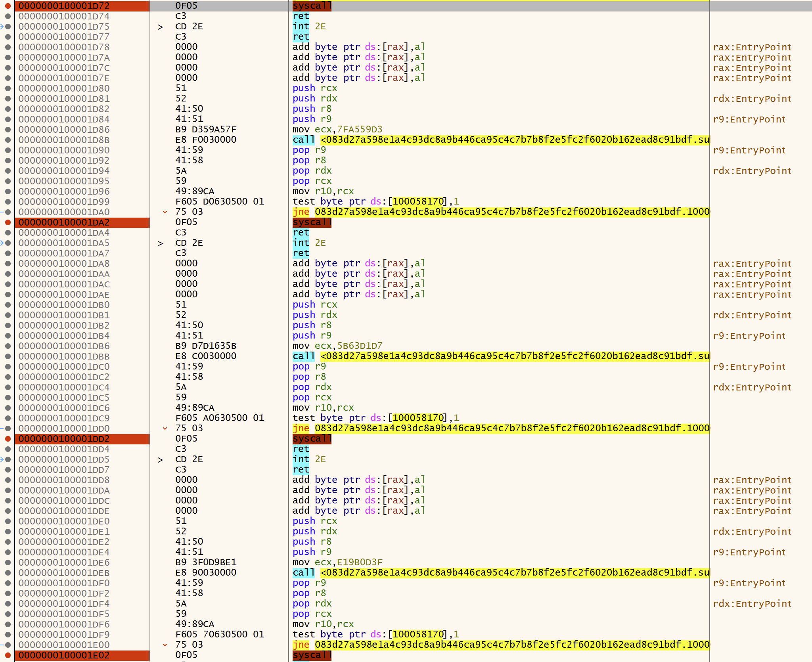Set breakpoint dot at address 0000000100001D8B
Screen dimensions: 812x662
pyautogui.click(x=8, y=140)
